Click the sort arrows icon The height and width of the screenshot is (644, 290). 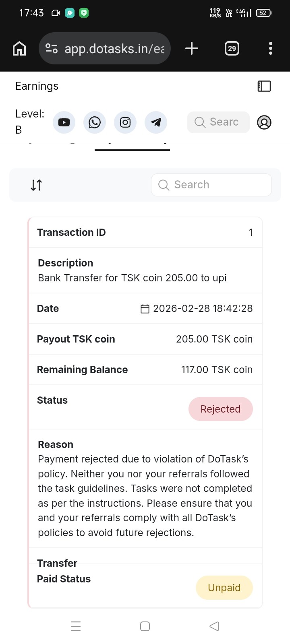36,185
